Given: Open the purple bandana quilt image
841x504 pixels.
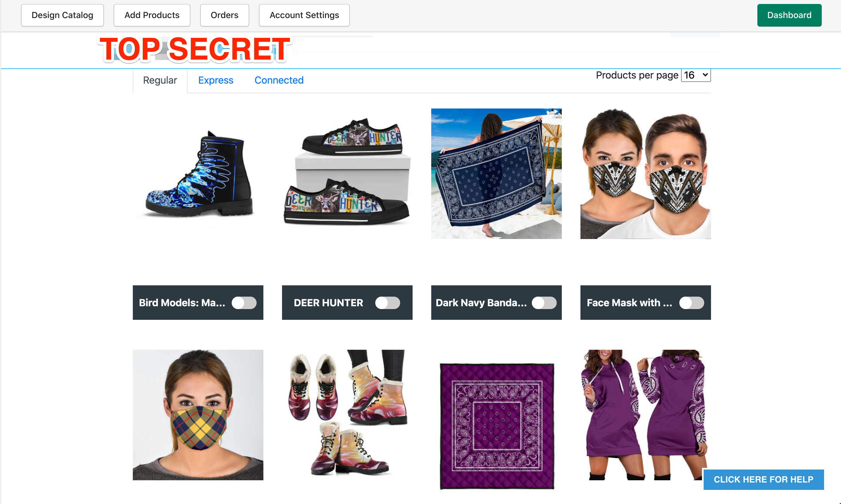Looking at the screenshot, I should pyautogui.click(x=496, y=426).
